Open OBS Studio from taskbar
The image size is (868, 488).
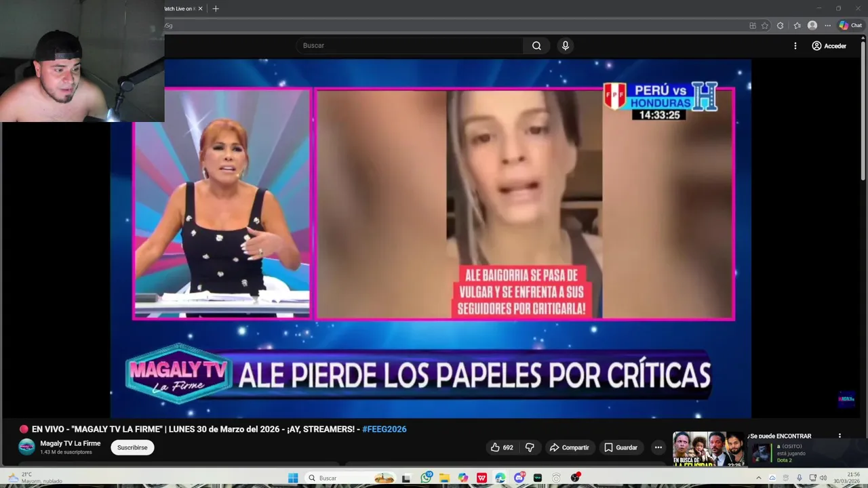575,478
